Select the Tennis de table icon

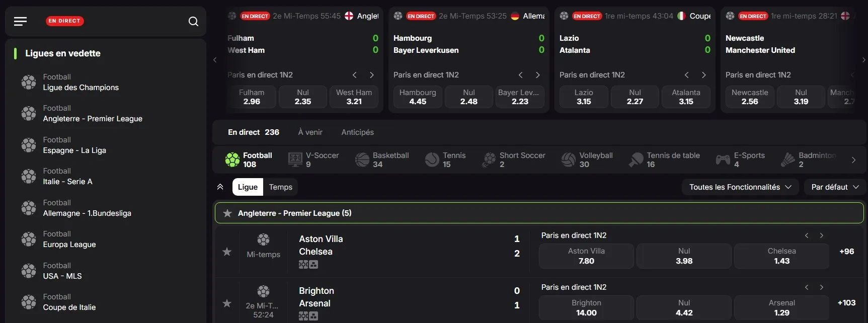click(636, 160)
